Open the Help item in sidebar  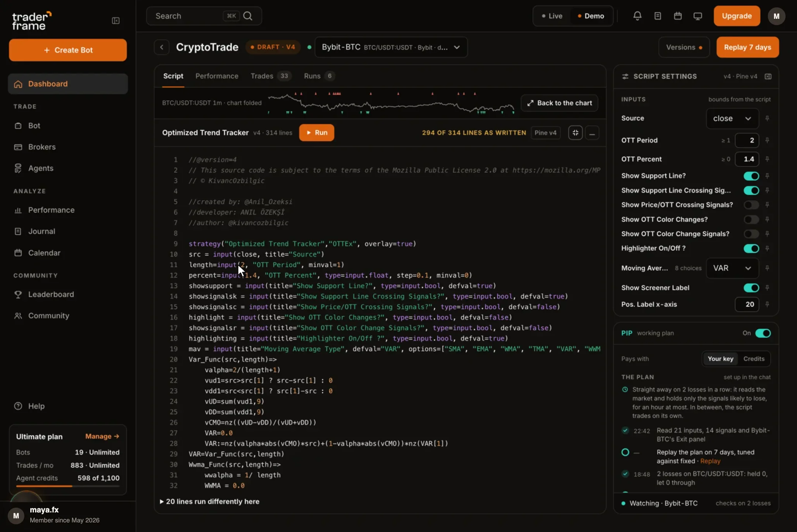[68, 406]
